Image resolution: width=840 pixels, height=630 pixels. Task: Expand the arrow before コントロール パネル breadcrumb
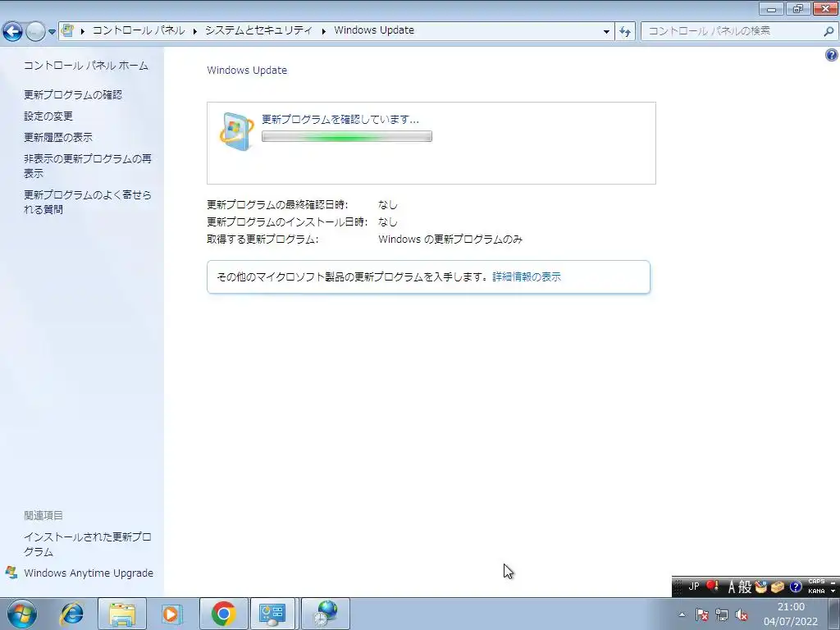point(83,31)
